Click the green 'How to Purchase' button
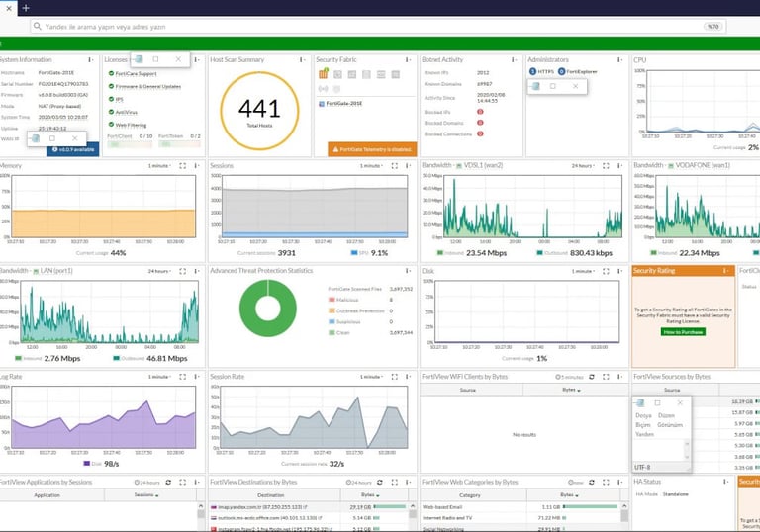Screen dimensions: 760x532 pyautogui.click(x=683, y=332)
